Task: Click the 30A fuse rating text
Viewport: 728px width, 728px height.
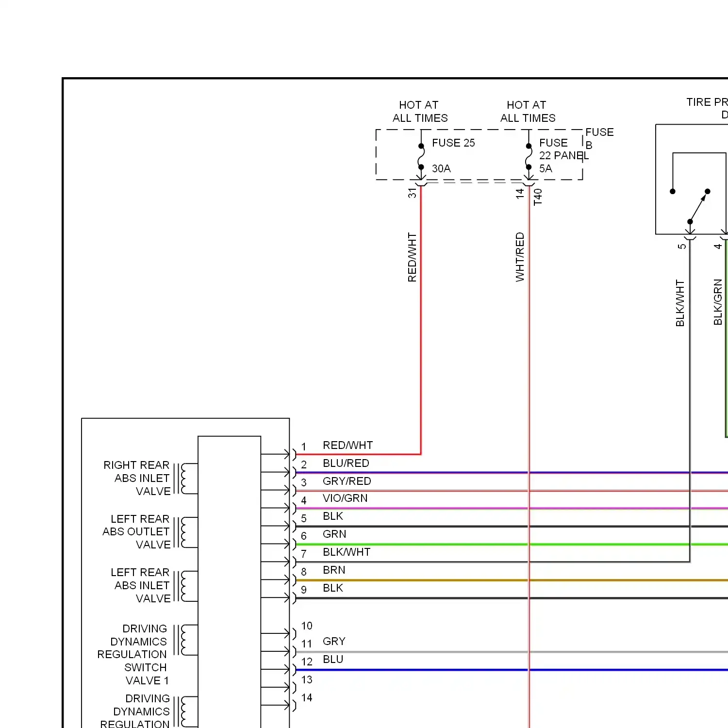Action: (x=441, y=168)
